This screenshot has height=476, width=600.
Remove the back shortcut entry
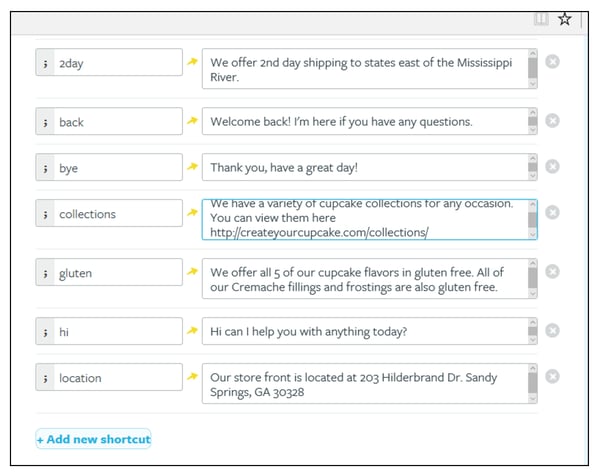pyautogui.click(x=552, y=121)
